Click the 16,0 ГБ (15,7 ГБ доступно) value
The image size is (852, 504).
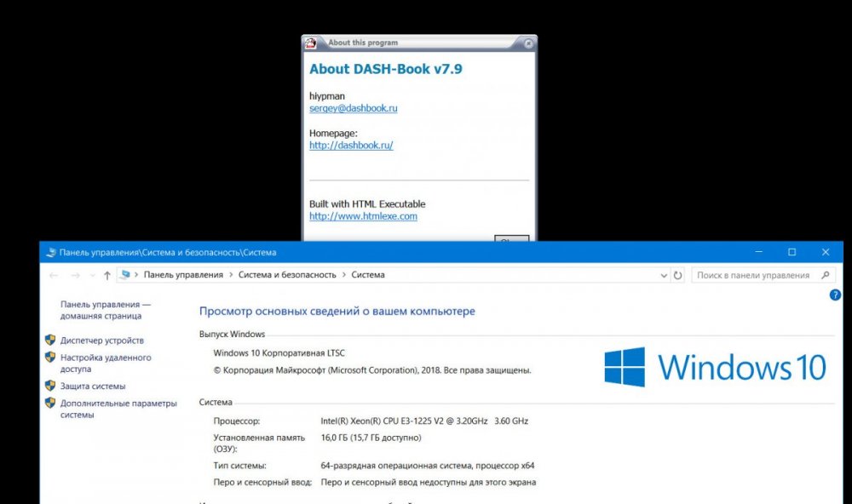(371, 438)
